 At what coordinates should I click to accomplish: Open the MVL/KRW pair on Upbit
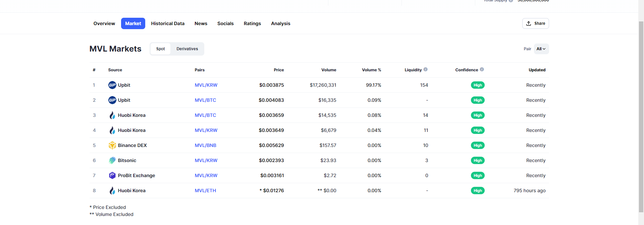click(x=206, y=85)
